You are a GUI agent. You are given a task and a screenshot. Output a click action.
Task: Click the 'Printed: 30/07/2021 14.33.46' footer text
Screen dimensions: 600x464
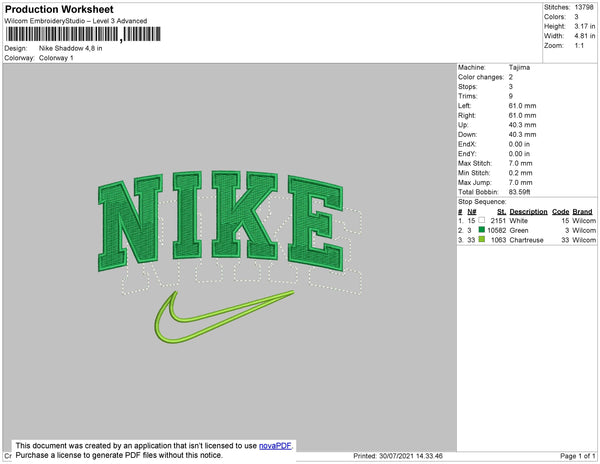click(x=398, y=456)
